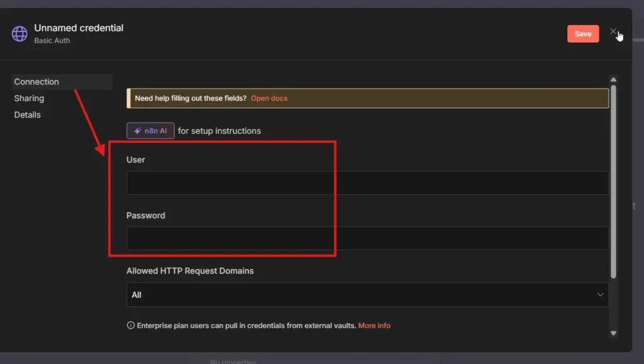Image resolution: width=644 pixels, height=364 pixels.
Task: Click the Basic Auth subtitle label
Action: coord(50,39)
